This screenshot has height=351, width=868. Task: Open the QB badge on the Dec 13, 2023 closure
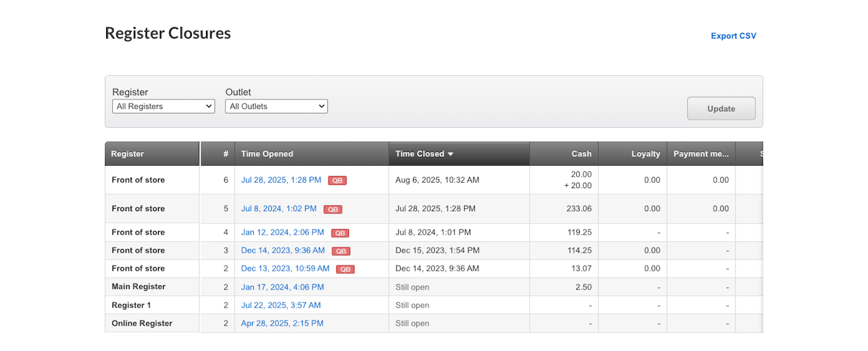pos(345,268)
